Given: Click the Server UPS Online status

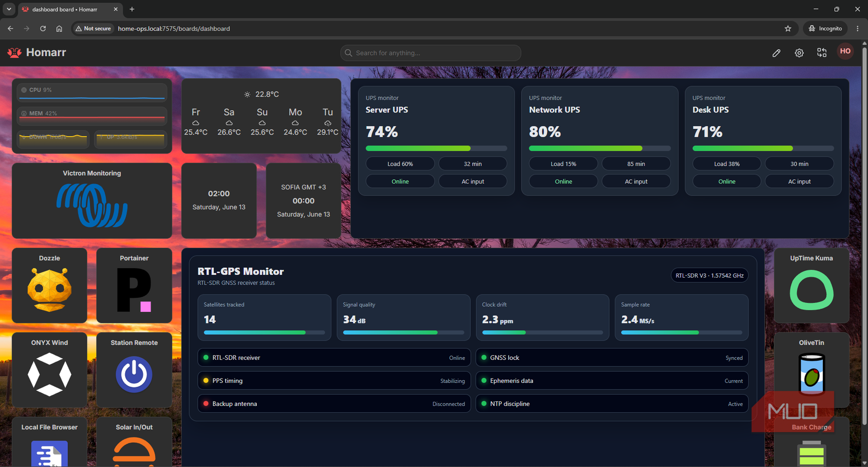Looking at the screenshot, I should pyautogui.click(x=400, y=181).
